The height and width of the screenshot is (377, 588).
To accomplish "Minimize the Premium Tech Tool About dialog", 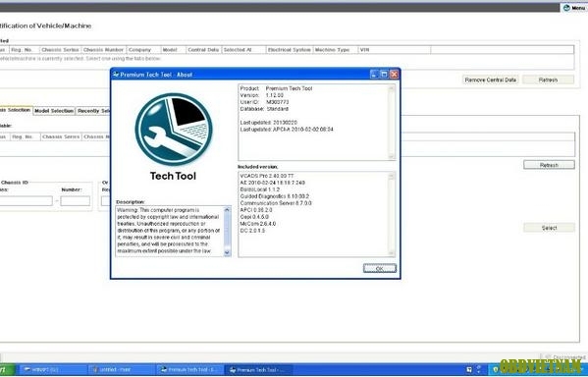I will point(374,75).
